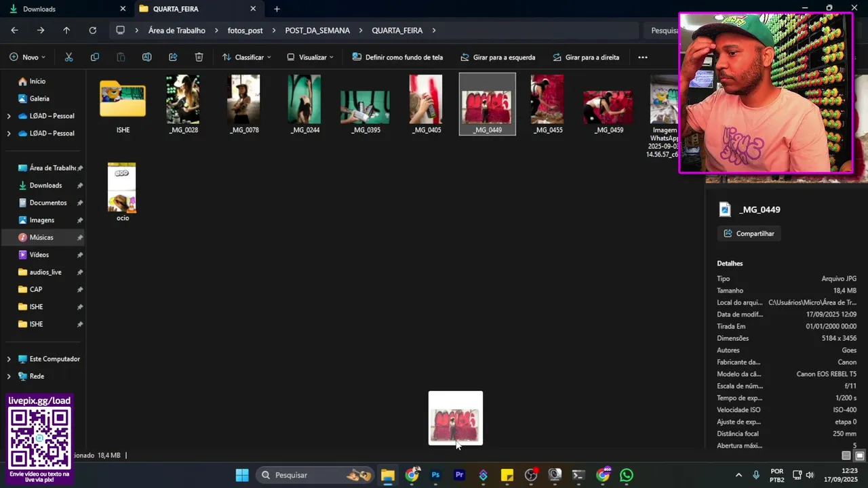Click the Rename icon in toolbar
868x488 pixels.
[146, 58]
